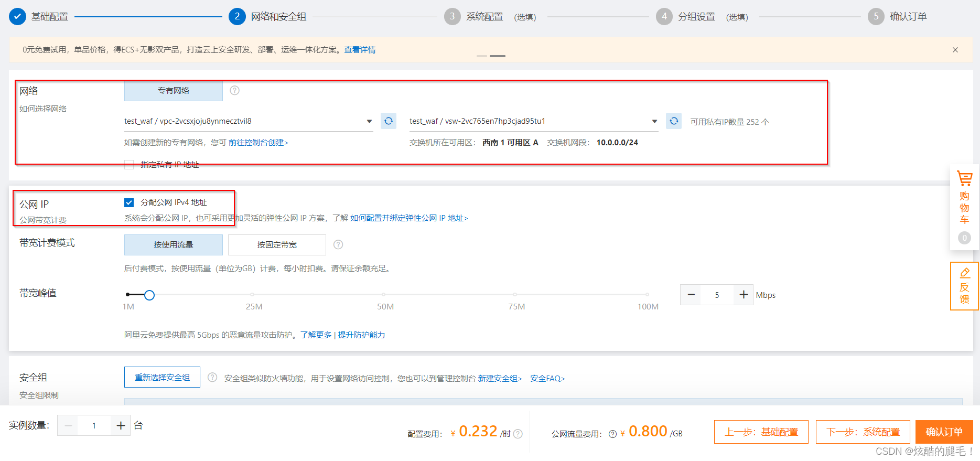Image resolution: width=980 pixels, height=461 pixels.
Task: Go to step 3 系统配置
Action: pyautogui.click(x=490, y=16)
